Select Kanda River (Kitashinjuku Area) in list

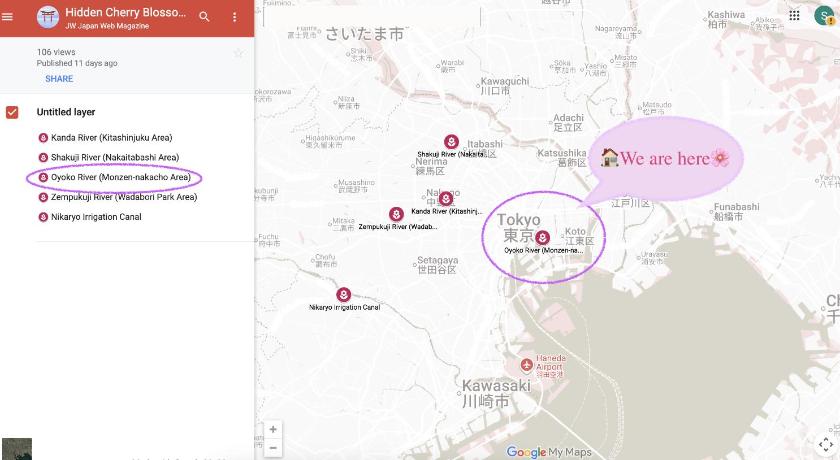[x=111, y=138]
